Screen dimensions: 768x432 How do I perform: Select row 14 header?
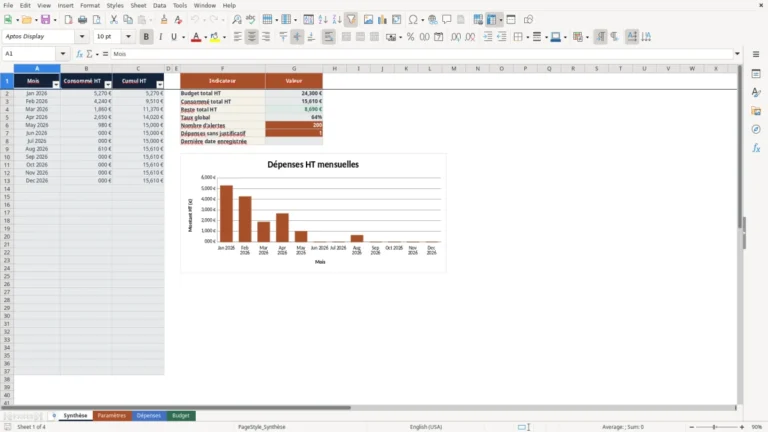pos(7,189)
